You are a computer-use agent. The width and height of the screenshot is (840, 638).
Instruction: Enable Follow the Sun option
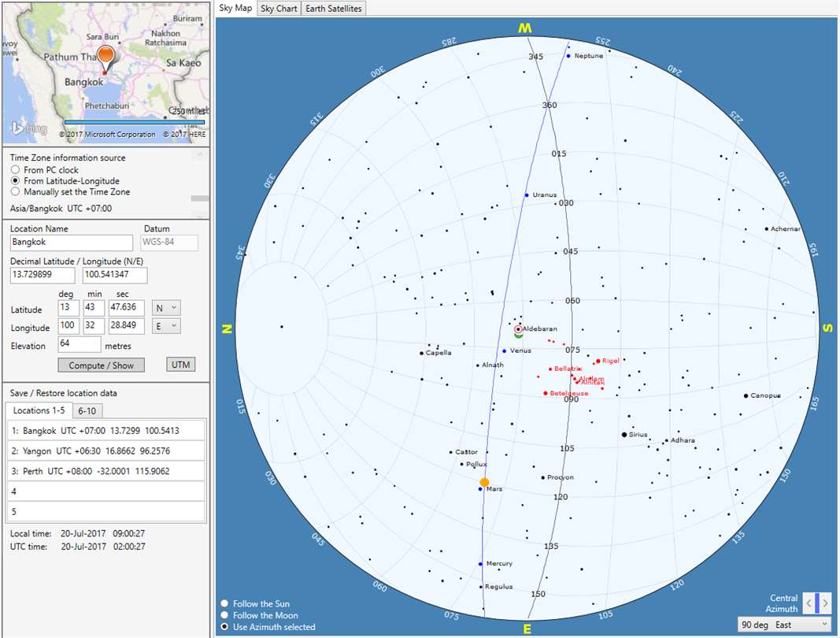224,603
